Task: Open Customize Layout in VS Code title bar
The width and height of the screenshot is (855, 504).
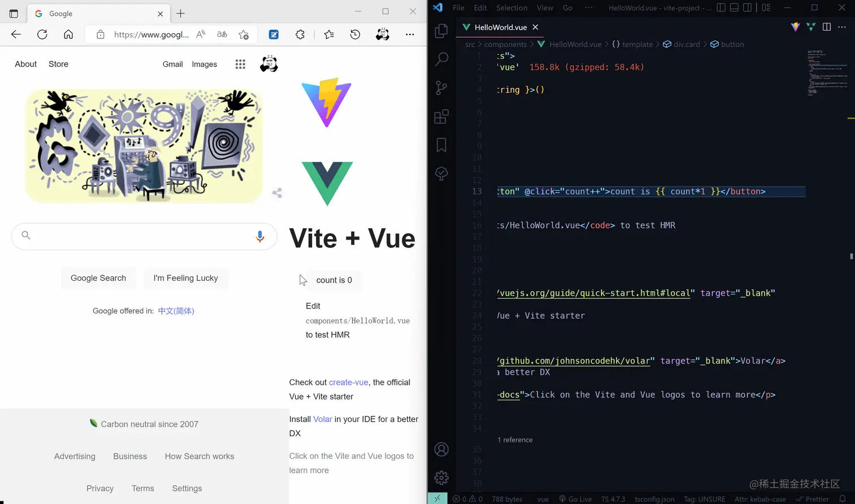Action: (x=766, y=8)
